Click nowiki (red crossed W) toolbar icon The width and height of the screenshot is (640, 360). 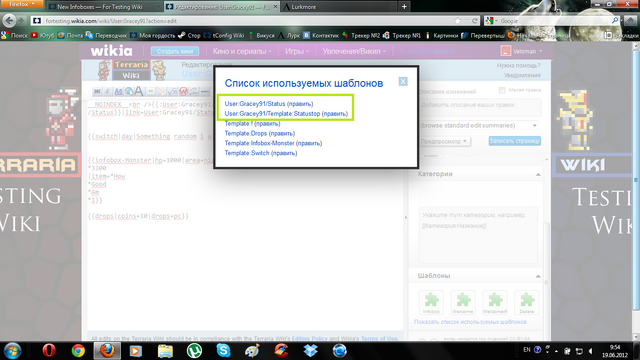pos(183,91)
